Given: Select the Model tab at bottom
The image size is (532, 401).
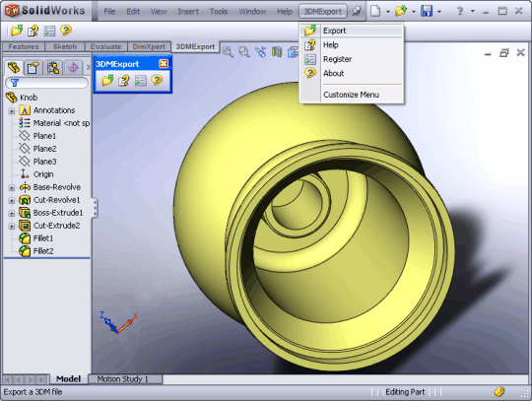Looking at the screenshot, I should coord(69,379).
